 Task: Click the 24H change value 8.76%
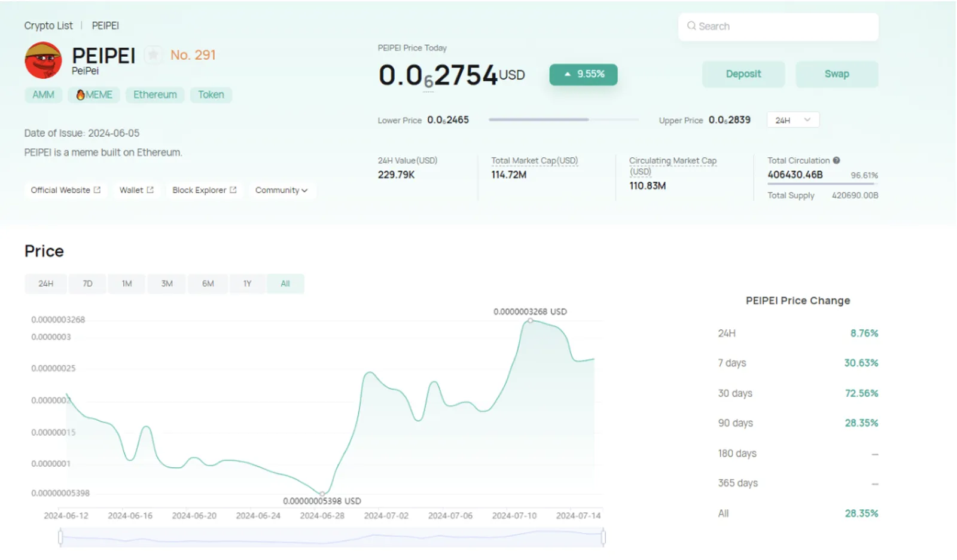point(864,333)
